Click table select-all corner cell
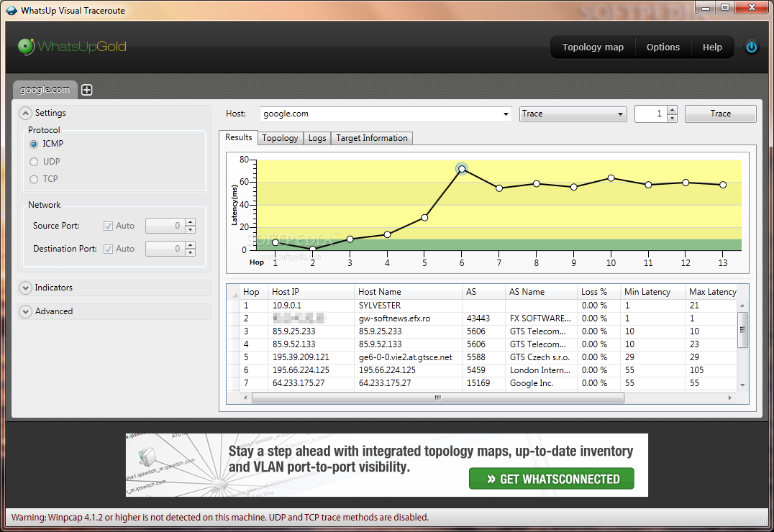 pyautogui.click(x=234, y=292)
